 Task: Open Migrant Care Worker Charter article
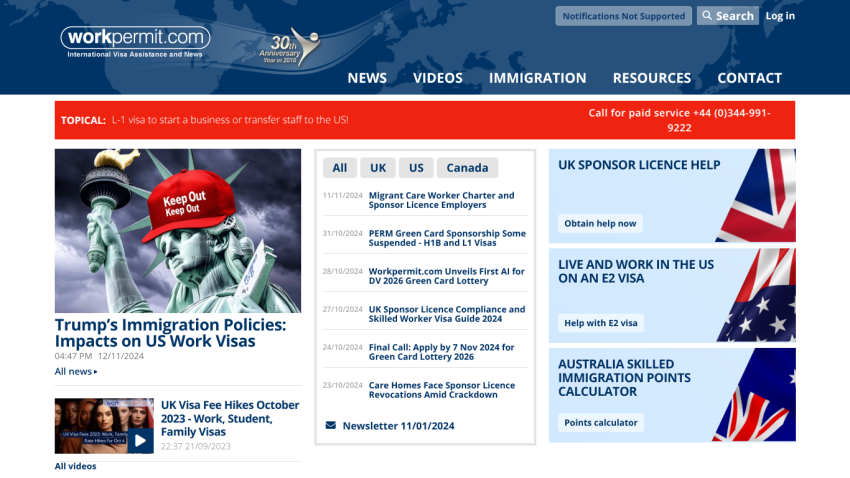tap(441, 200)
